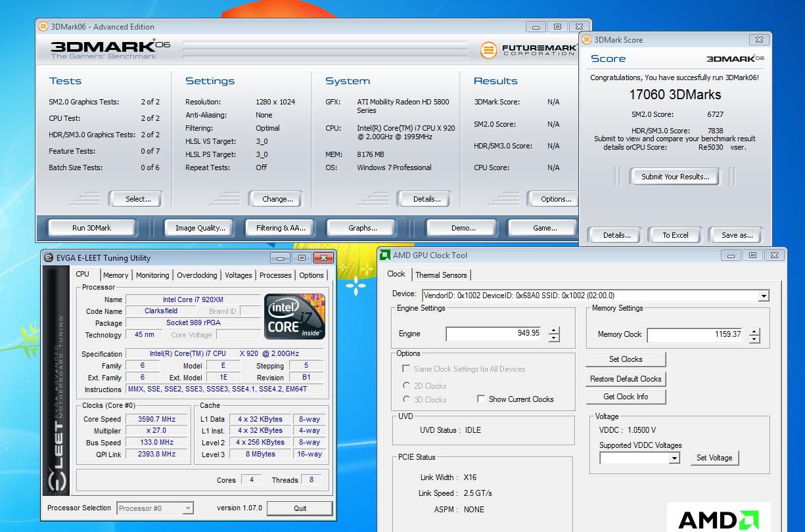805x532 pixels.
Task: Open the Monitoring tab in E-LEET
Action: click(x=152, y=275)
